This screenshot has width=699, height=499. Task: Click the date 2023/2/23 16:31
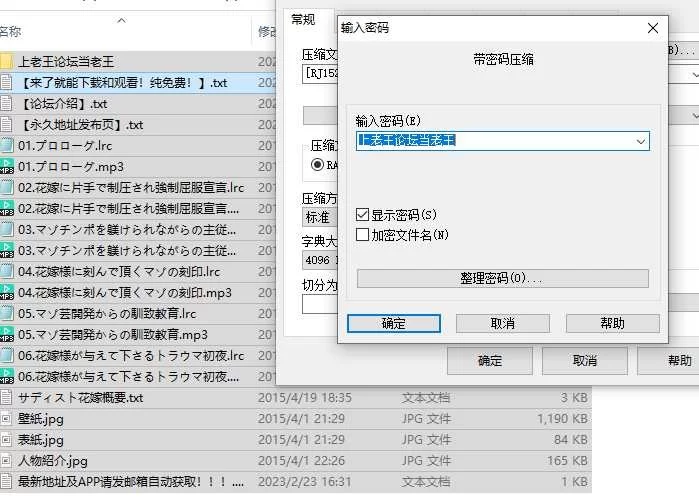pos(304,481)
